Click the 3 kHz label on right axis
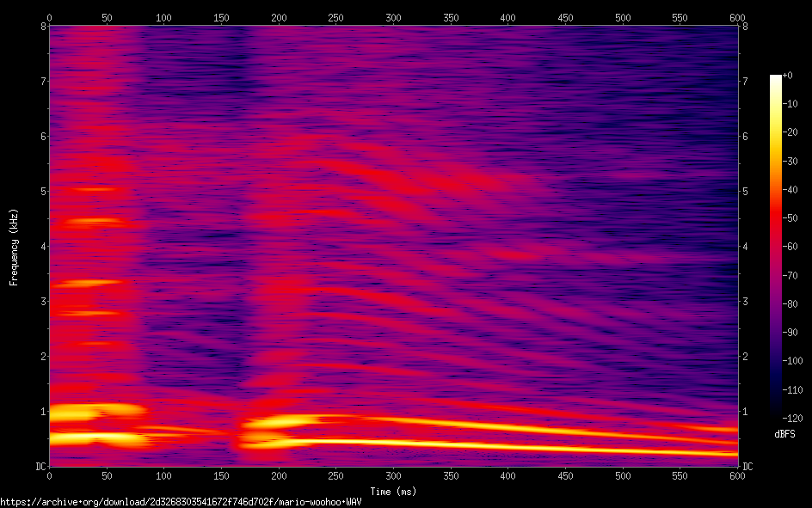812x508 pixels. point(745,301)
